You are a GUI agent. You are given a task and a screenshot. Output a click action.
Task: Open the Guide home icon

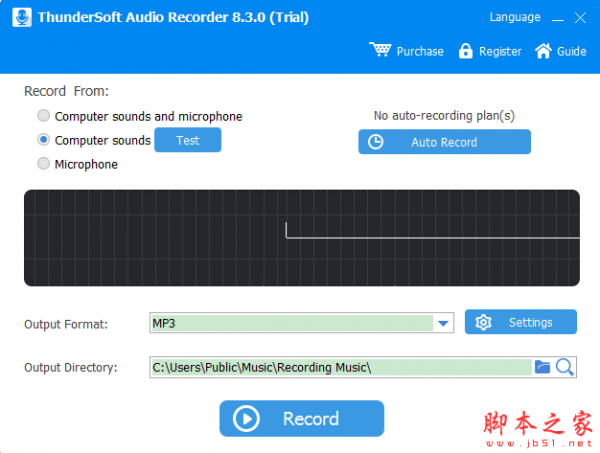tap(543, 51)
